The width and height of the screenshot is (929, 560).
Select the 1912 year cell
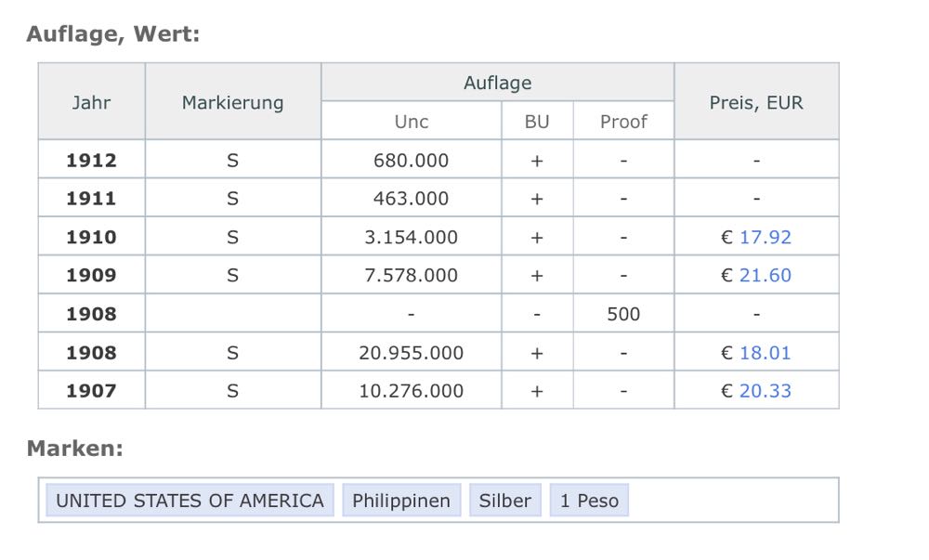coord(91,161)
